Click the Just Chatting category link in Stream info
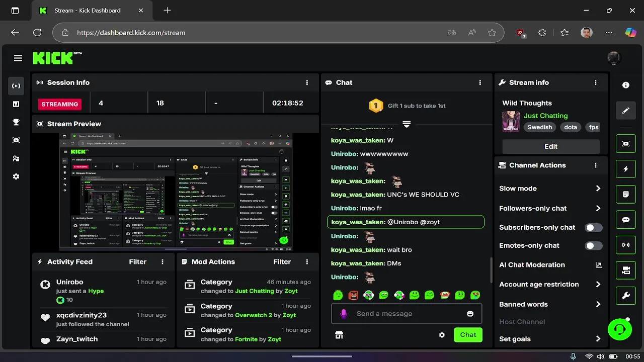This screenshot has height=362, width=644. [545, 116]
